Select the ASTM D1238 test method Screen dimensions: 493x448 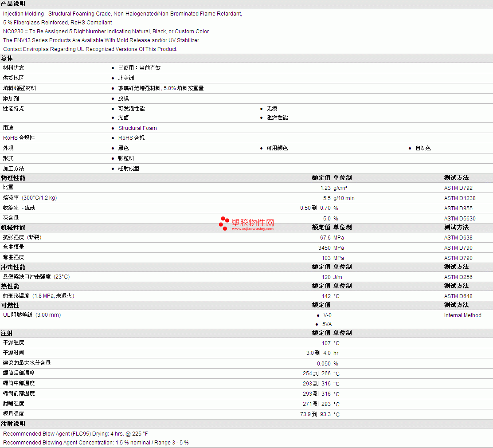(460, 198)
